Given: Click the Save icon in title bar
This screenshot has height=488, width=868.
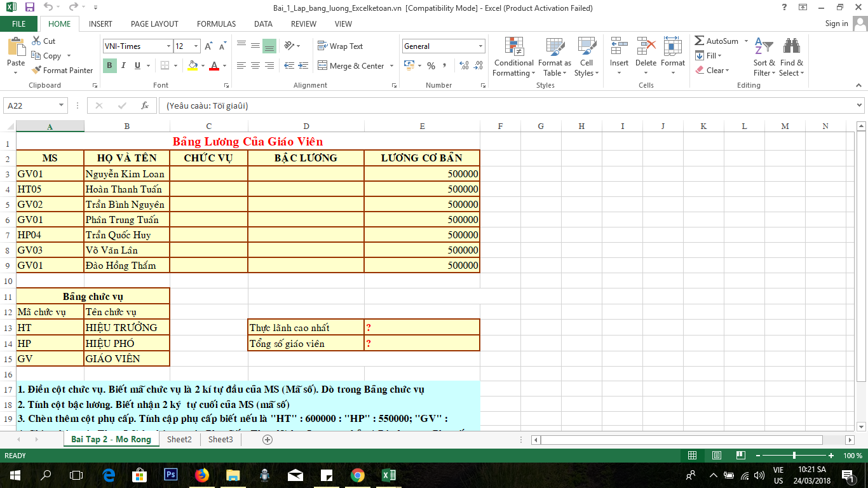Looking at the screenshot, I should click(30, 8).
